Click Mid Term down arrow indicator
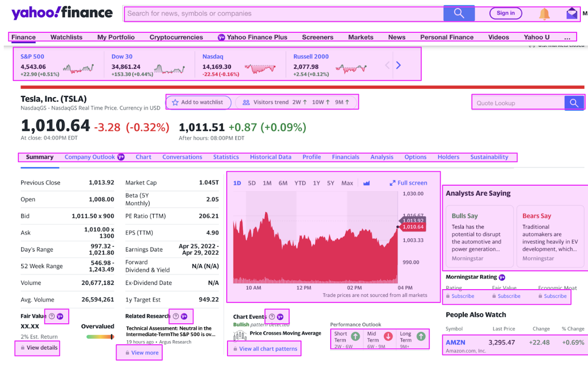Viewport: 588px width, 370px height. (388, 336)
